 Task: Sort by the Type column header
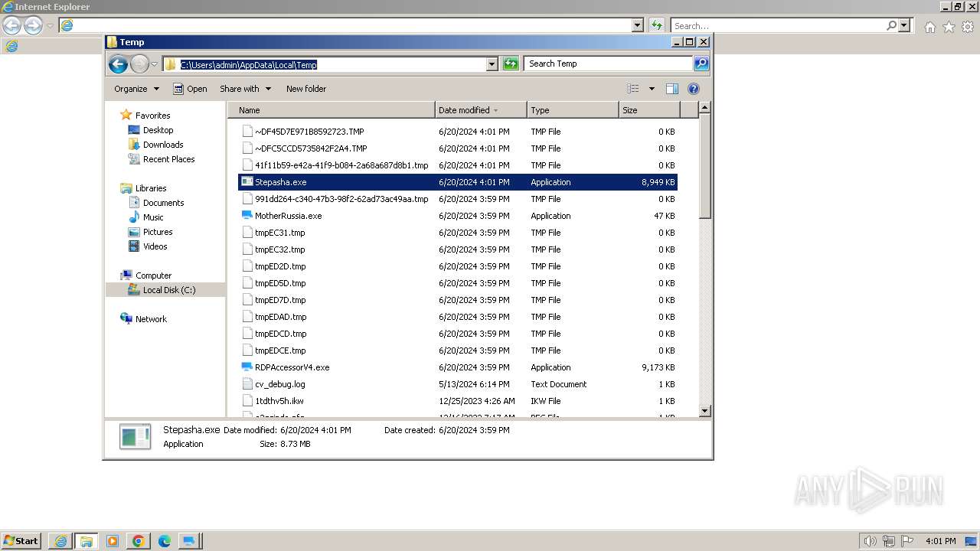(x=573, y=110)
